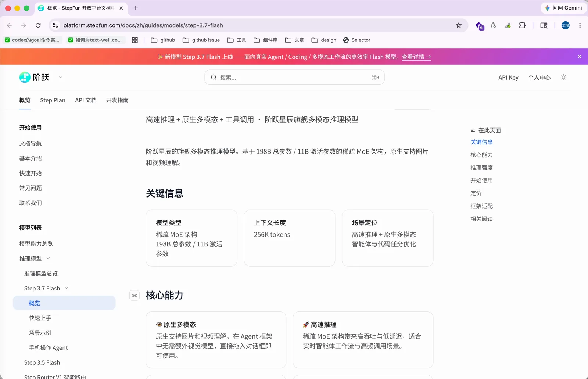Screen dimensions: 588x379
Task: Jump to 定价 in page outline
Action: point(476,193)
